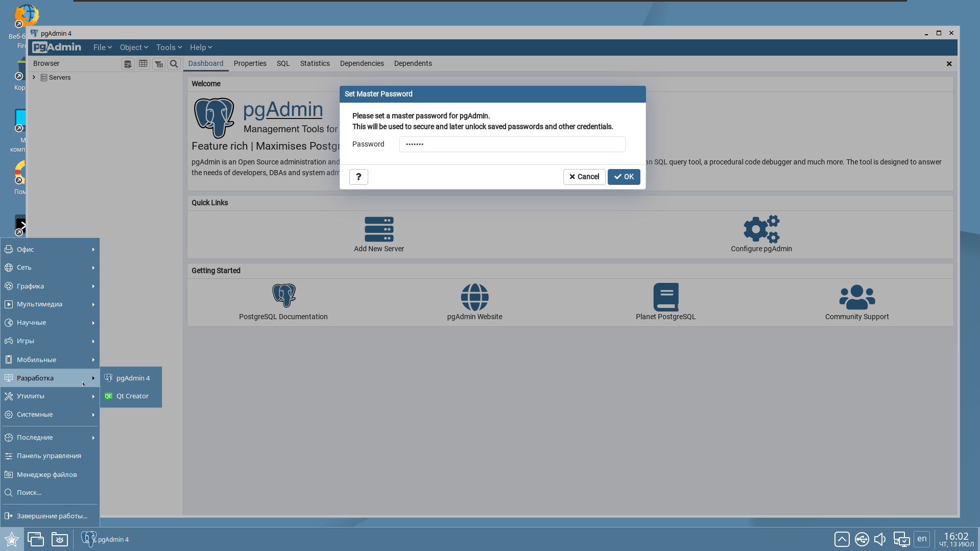Click the View Data table icon in Browser
This screenshot has width=980, height=551.
[x=143, y=64]
